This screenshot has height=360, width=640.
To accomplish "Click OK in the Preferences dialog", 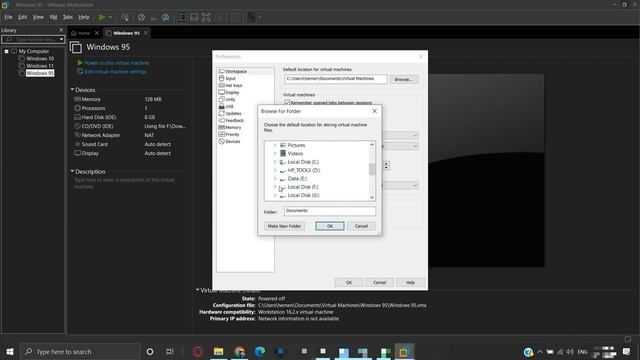I will tap(349, 282).
